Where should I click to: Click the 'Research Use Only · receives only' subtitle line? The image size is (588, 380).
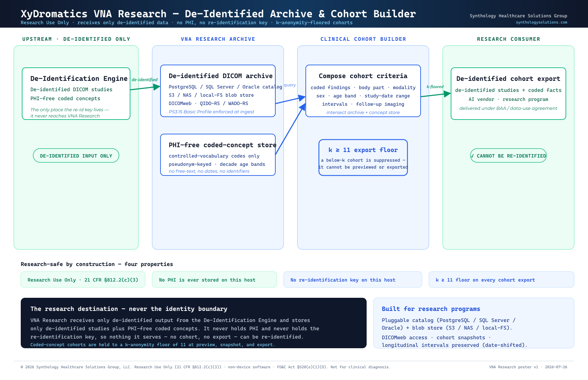click(x=187, y=23)
